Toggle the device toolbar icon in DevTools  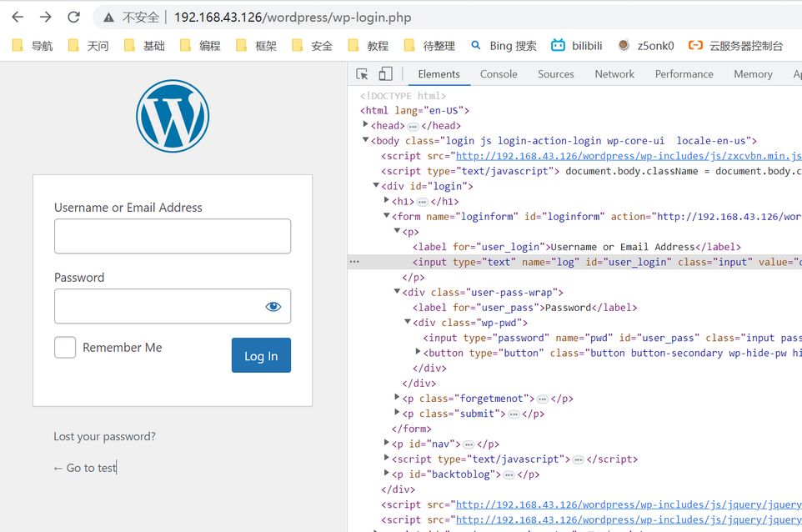tap(386, 74)
